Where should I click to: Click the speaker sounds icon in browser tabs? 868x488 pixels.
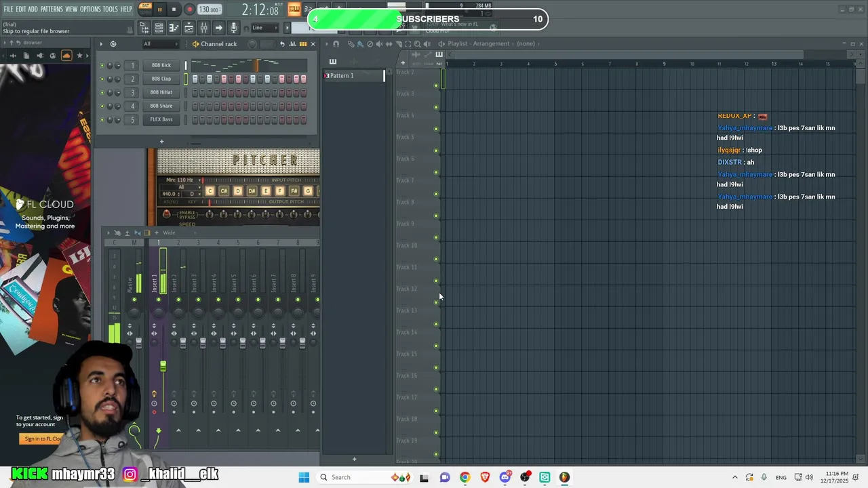[x=39, y=56]
